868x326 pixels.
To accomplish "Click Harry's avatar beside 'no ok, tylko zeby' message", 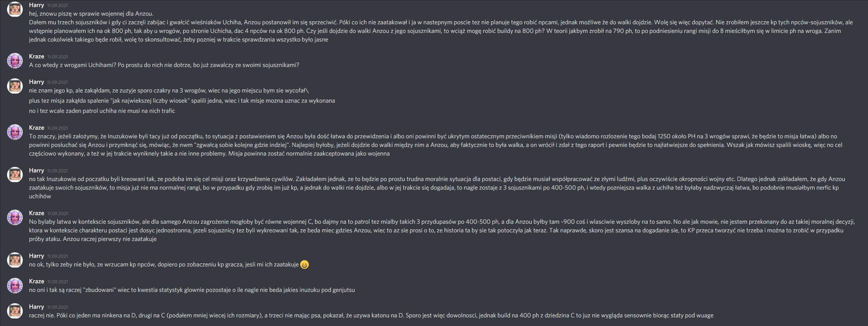I will point(15,260).
